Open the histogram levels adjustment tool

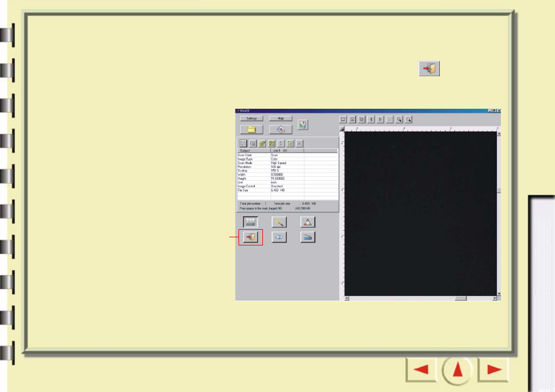[x=251, y=222]
